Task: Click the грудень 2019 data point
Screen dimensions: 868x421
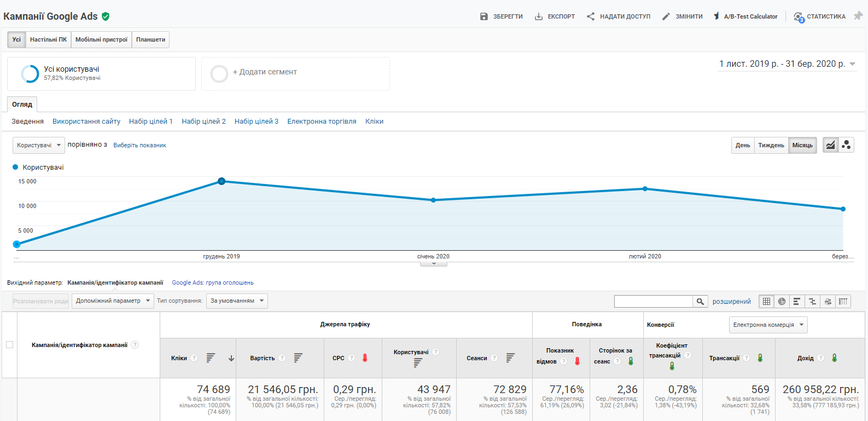Action: pos(222,181)
